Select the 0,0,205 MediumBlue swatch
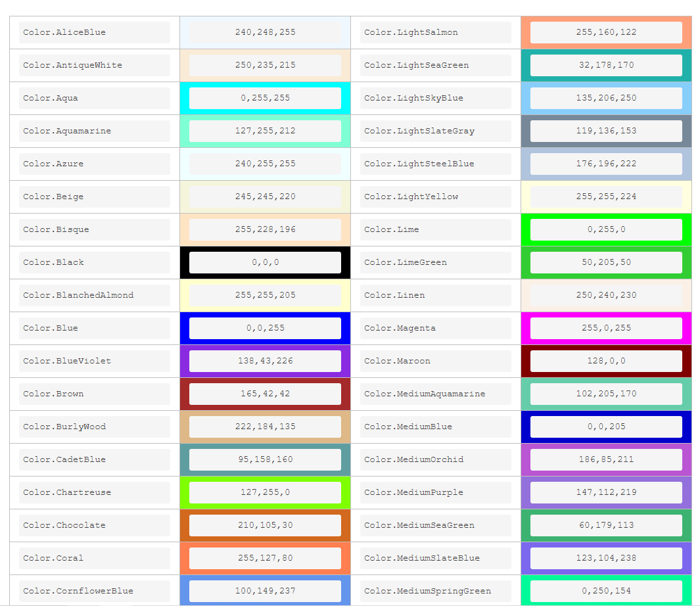The image size is (700, 606). [606, 427]
